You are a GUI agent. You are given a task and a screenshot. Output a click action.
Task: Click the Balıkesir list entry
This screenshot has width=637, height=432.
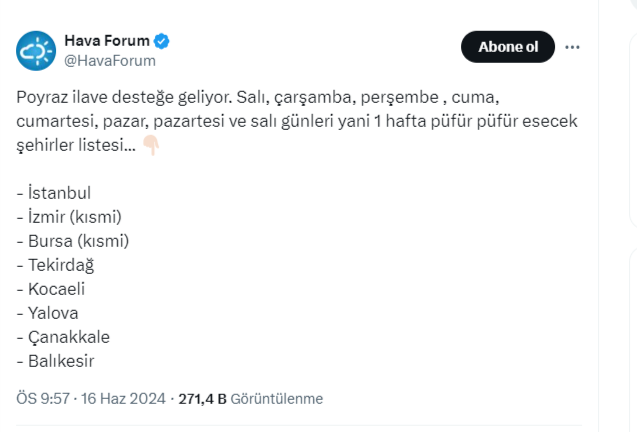click(x=59, y=361)
